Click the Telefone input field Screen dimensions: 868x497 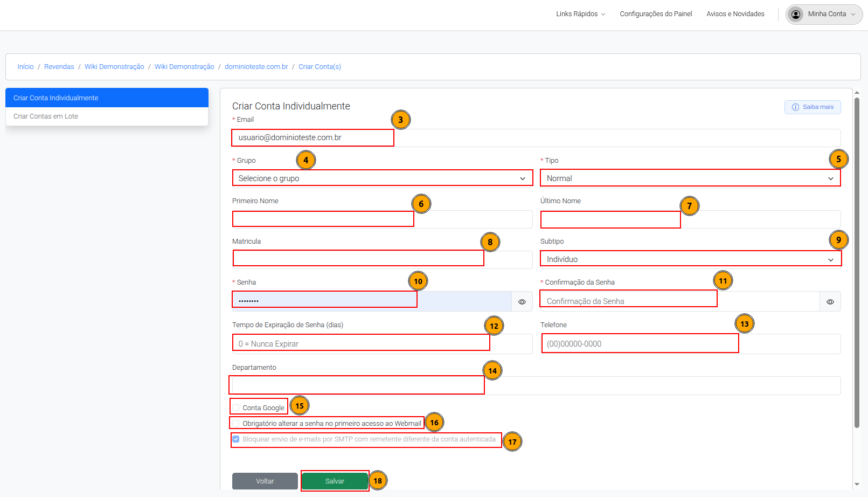tap(690, 344)
